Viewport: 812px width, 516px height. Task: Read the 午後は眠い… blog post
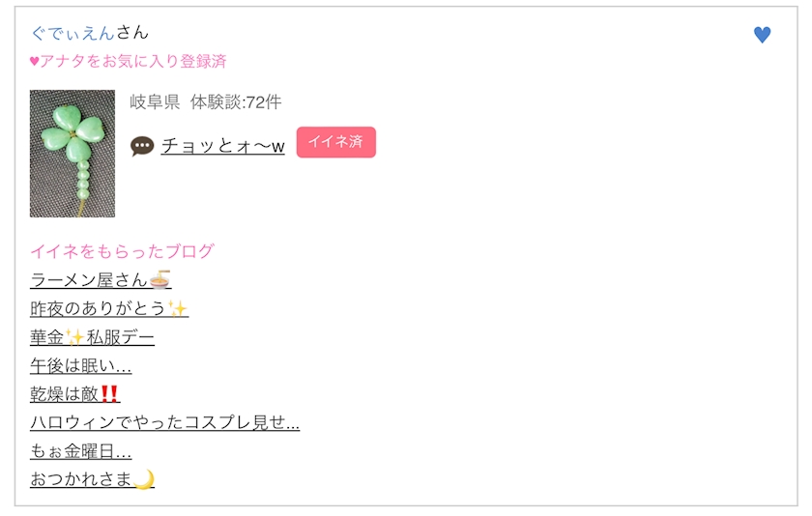pyautogui.click(x=80, y=365)
